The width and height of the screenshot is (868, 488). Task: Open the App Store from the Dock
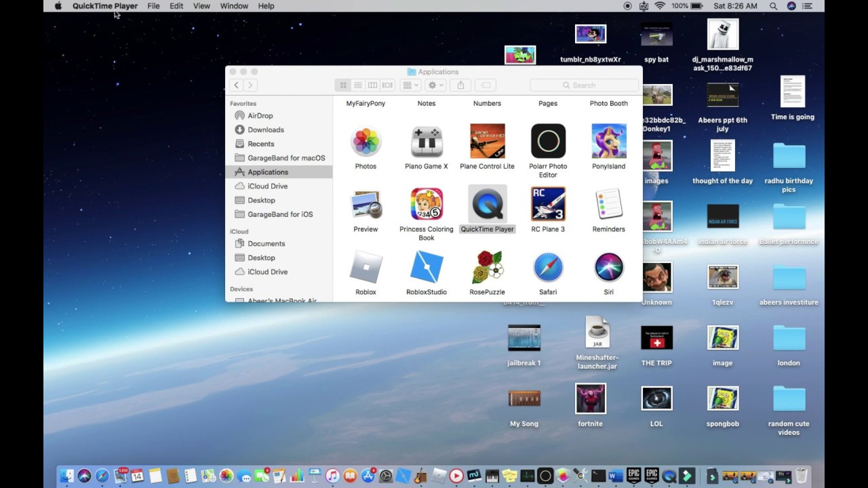368,476
